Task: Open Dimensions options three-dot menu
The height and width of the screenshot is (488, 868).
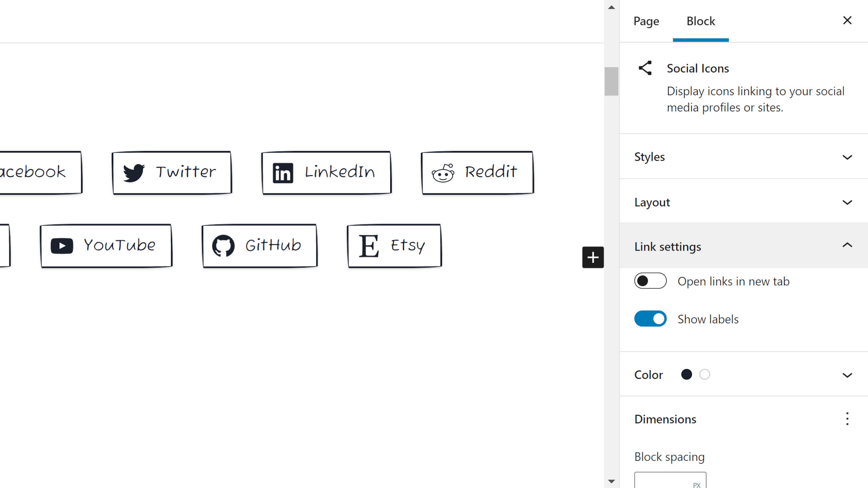Action: [847, 419]
